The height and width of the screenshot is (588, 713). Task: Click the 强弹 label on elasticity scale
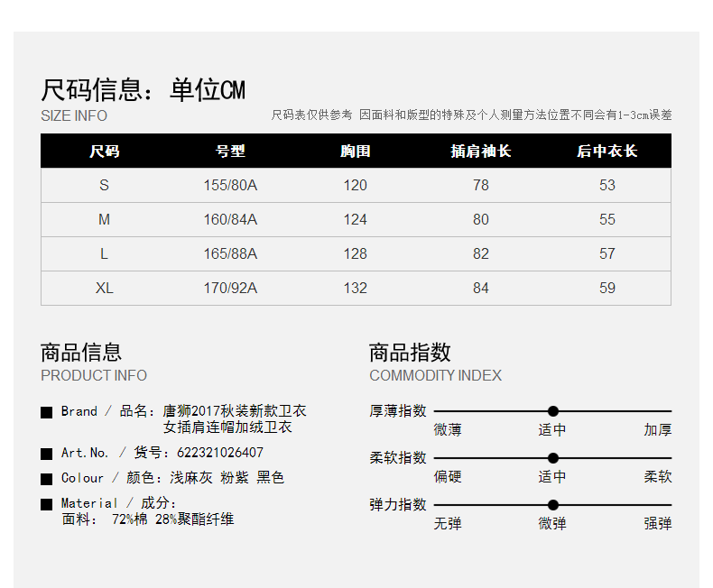(658, 523)
